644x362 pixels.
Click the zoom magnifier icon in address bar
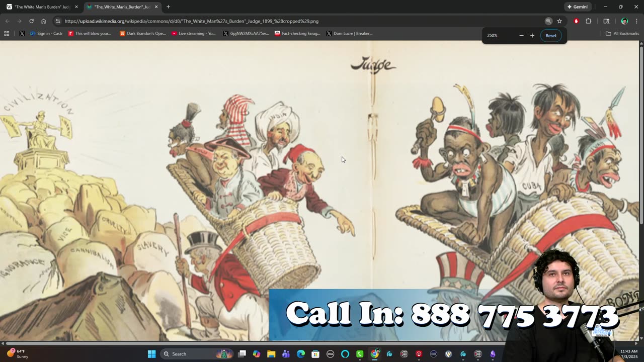(x=548, y=21)
